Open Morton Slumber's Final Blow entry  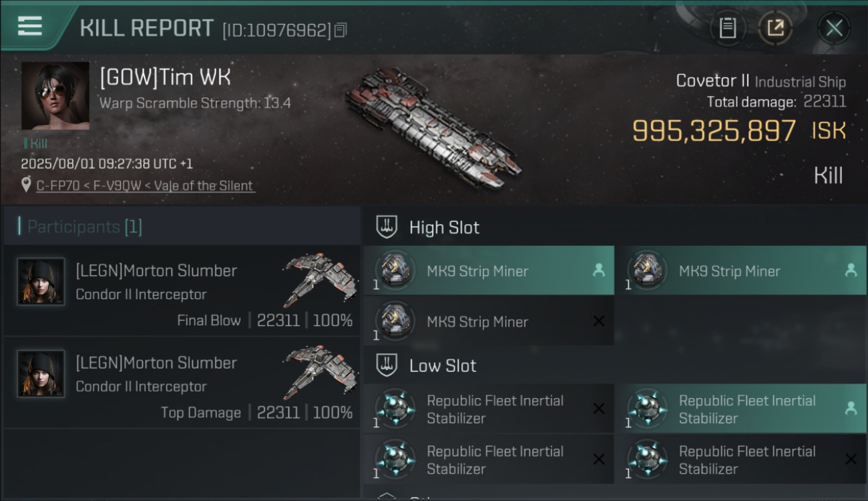[182, 291]
